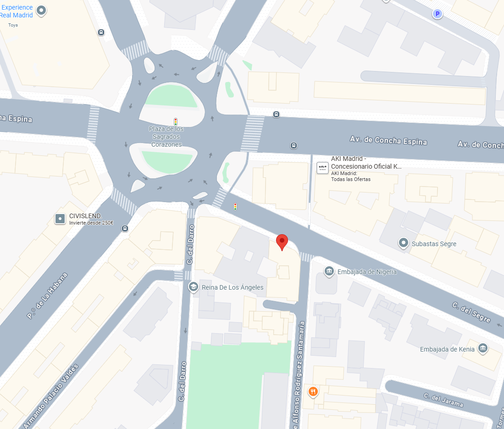This screenshot has width=504, height=429.
Task: Click traffic light icon in plaza center
Action: point(176,122)
